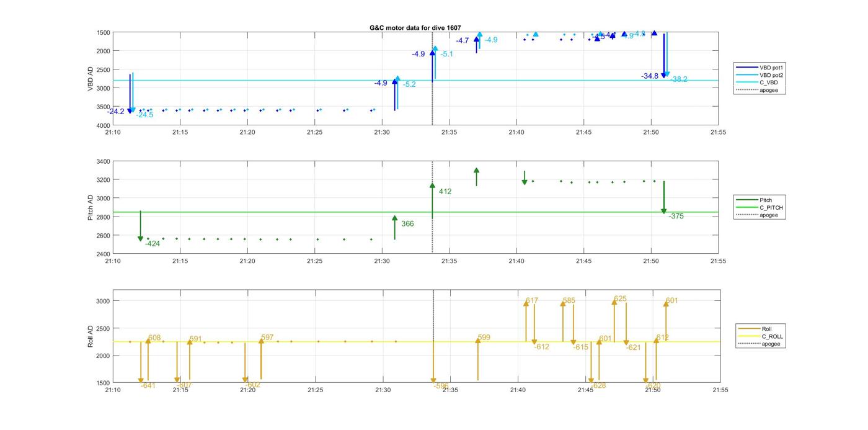
Task: Click the '4000' tick on the VBD axis
Action: click(104, 125)
